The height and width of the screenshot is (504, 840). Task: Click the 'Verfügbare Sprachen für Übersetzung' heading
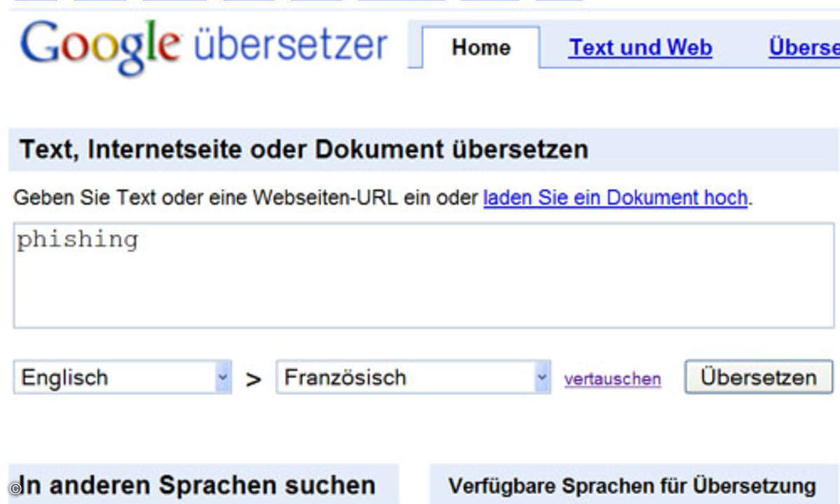click(x=632, y=486)
